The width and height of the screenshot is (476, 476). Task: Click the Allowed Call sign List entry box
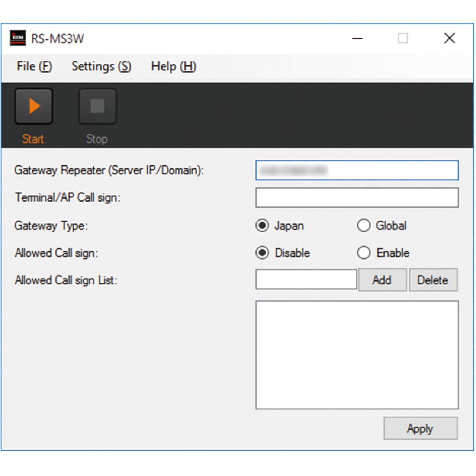coord(306,280)
